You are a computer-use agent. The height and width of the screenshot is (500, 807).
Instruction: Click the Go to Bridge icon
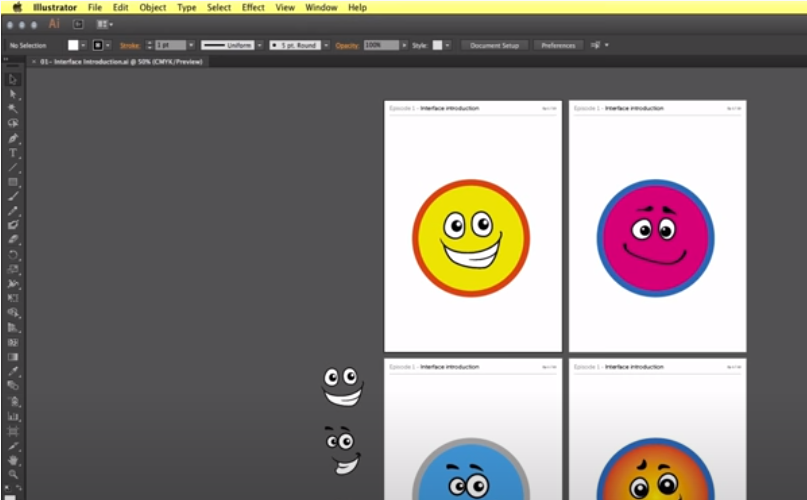(78, 24)
